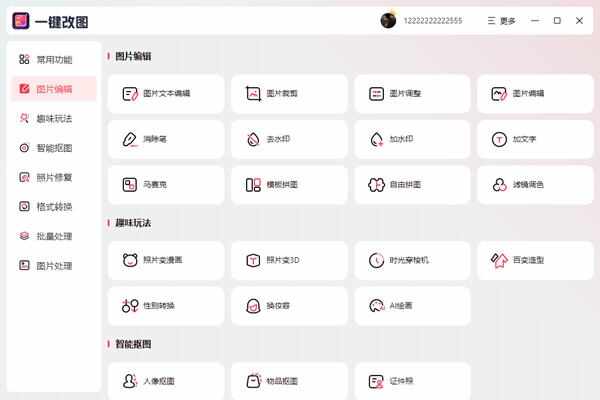Open the 证件照 ID photo tool
This screenshot has height=400, width=600.
pos(412,381)
